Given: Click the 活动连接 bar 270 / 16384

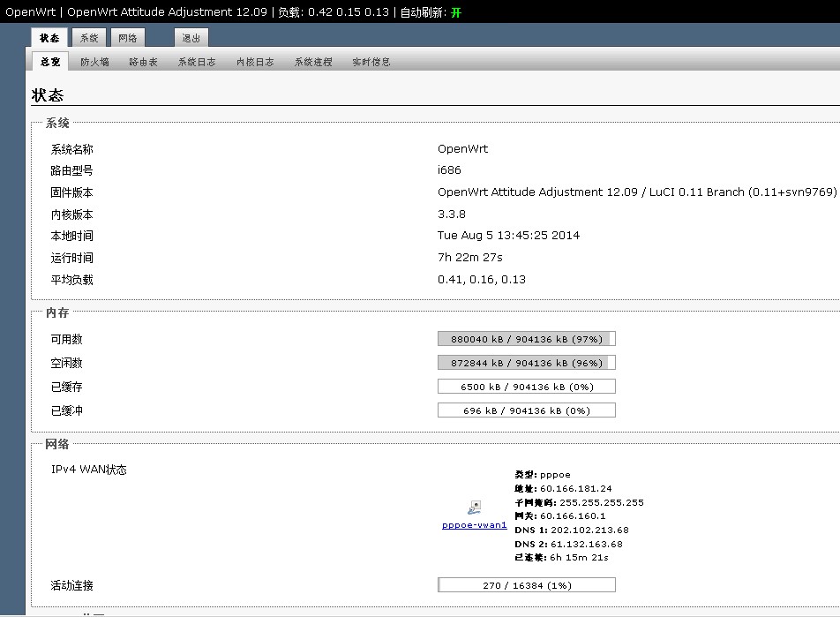Looking at the screenshot, I should 527,585.
